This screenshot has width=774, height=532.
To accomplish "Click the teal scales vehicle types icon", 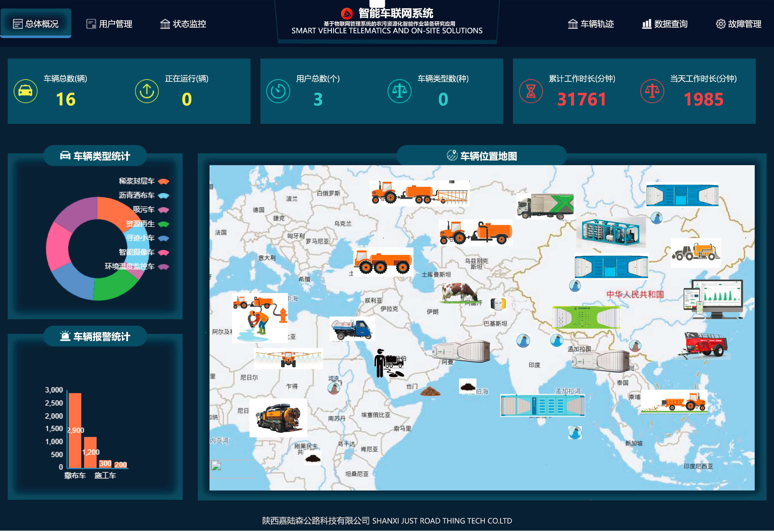I will (x=399, y=91).
